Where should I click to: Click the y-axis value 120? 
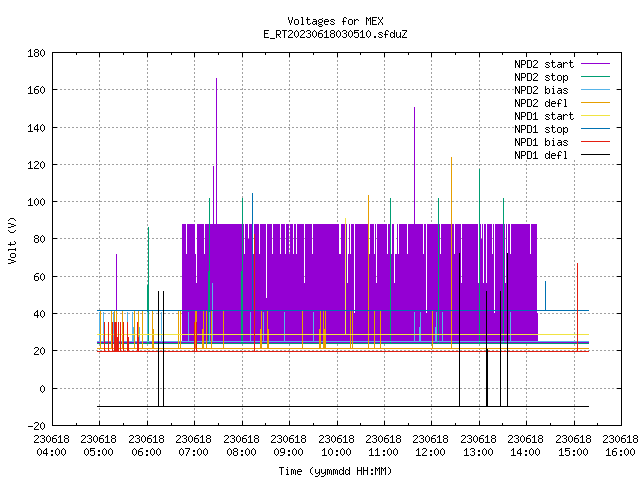pyautogui.click(x=36, y=165)
